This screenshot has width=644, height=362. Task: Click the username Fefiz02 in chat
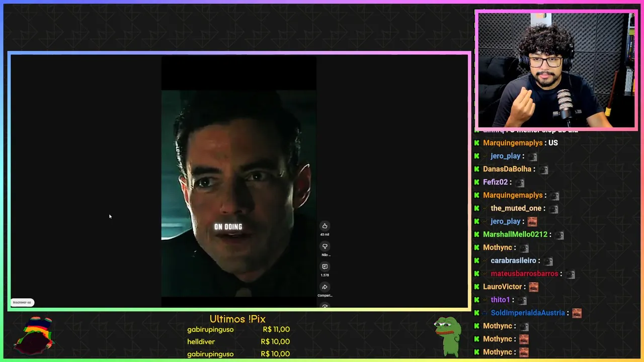pyautogui.click(x=495, y=182)
